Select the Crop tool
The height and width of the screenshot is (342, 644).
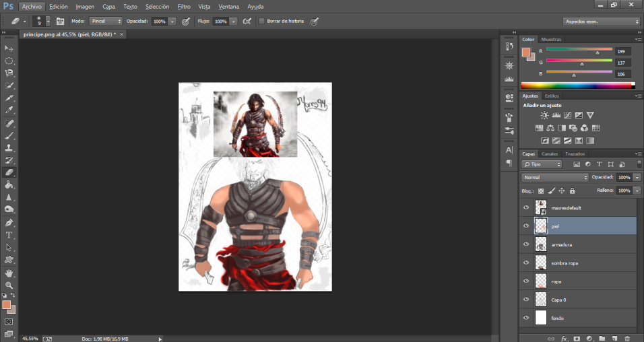pyautogui.click(x=9, y=98)
